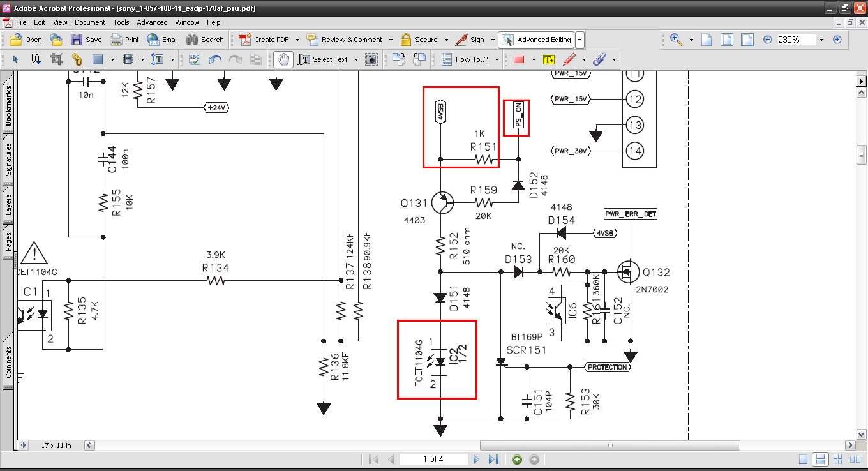Go to the last page
868x471 pixels.
(x=493, y=460)
